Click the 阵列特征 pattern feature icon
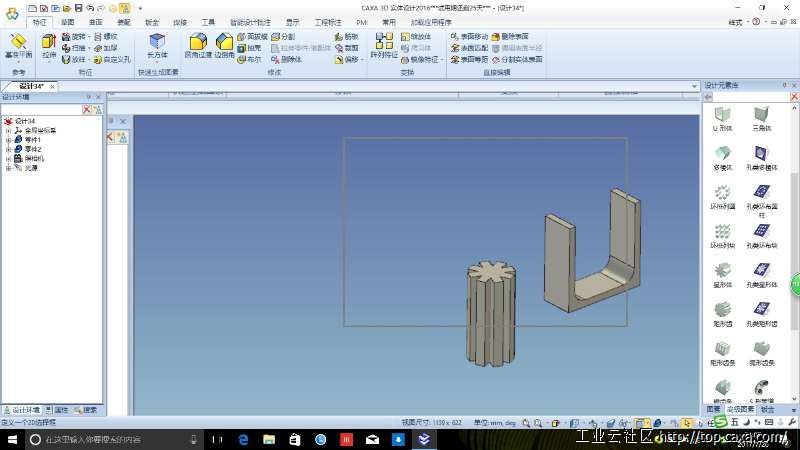The height and width of the screenshot is (450, 800). click(x=384, y=46)
